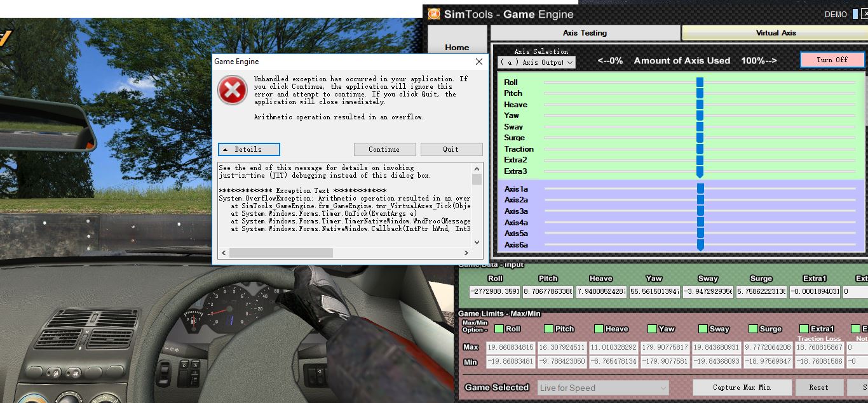Screen dimensions: 868x403
Task: Click the Pitch axis slider handle
Action: pyautogui.click(x=700, y=93)
